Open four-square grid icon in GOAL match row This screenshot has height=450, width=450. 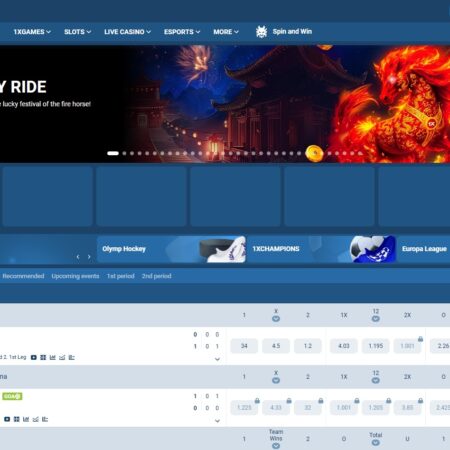(16, 419)
